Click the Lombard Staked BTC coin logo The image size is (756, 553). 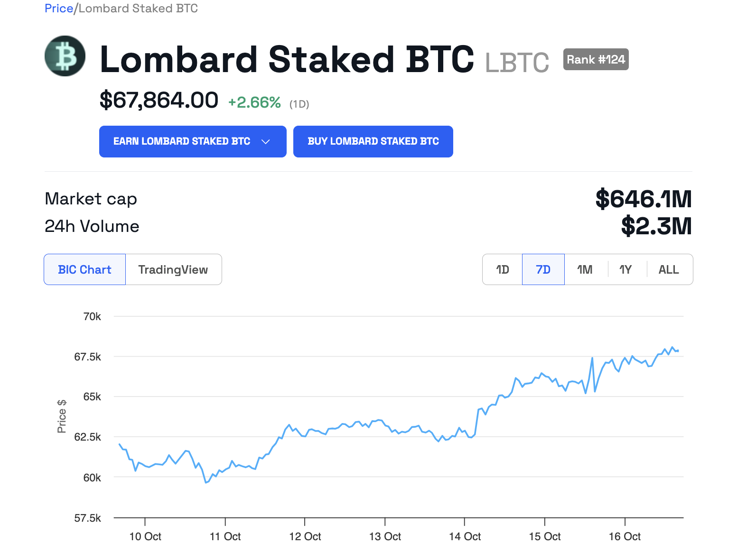coord(65,56)
